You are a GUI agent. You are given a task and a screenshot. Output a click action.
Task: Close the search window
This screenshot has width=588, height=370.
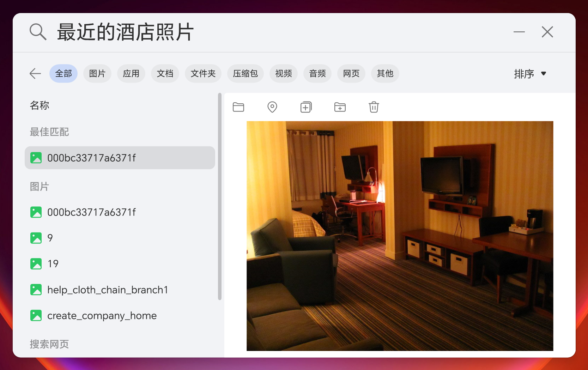click(x=547, y=32)
